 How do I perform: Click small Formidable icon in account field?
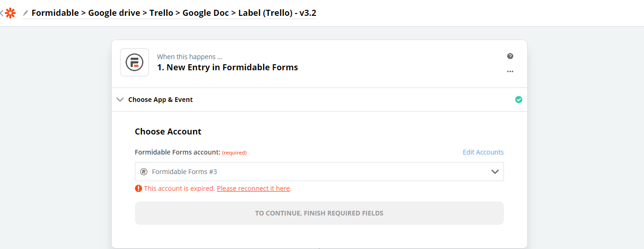coord(144,172)
